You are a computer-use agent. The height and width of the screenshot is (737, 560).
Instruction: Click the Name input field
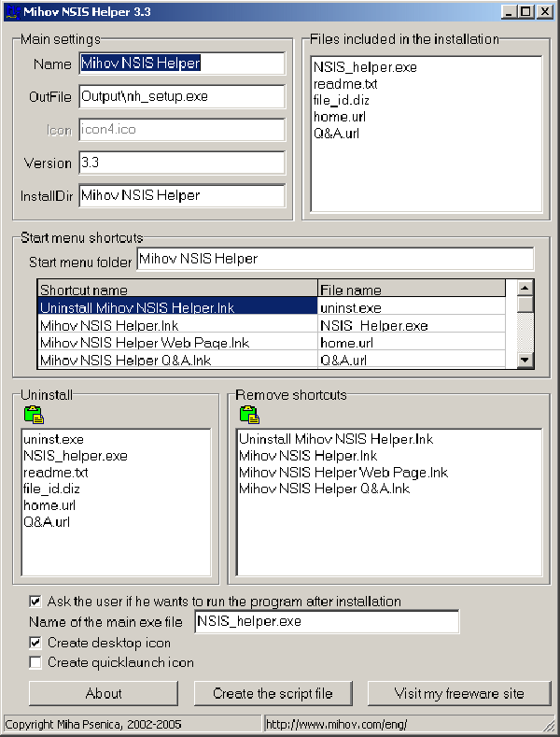pos(182,63)
